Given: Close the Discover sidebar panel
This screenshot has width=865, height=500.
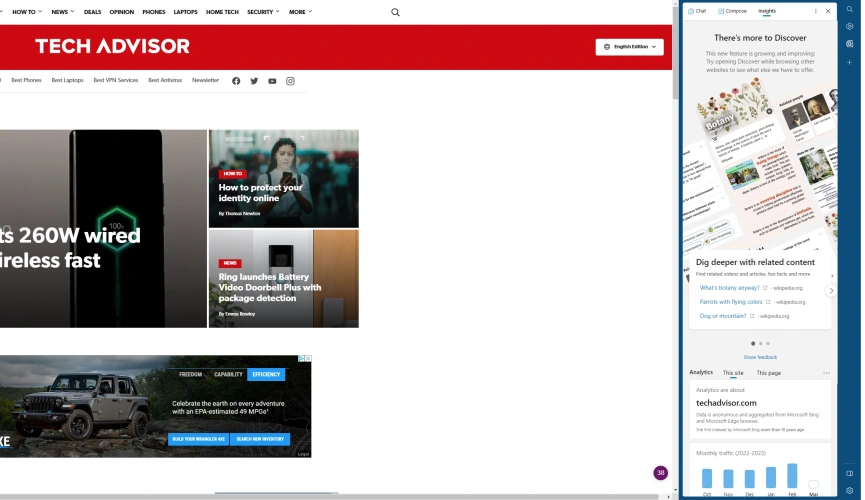Looking at the screenshot, I should [828, 11].
